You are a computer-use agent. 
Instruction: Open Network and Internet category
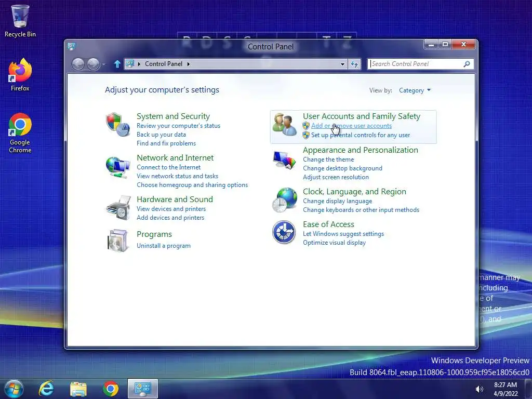coord(175,157)
